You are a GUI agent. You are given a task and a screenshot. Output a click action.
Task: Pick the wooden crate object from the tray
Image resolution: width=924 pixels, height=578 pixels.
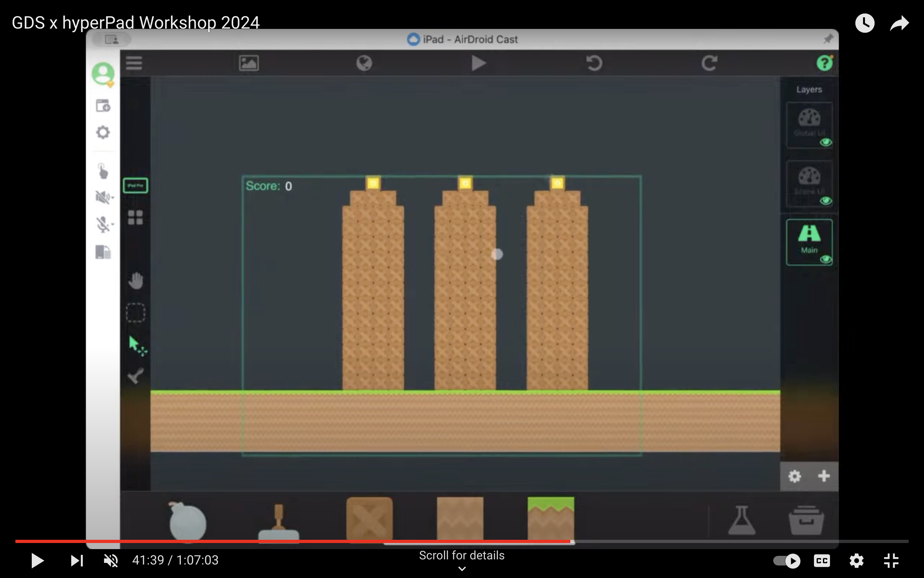point(369,519)
